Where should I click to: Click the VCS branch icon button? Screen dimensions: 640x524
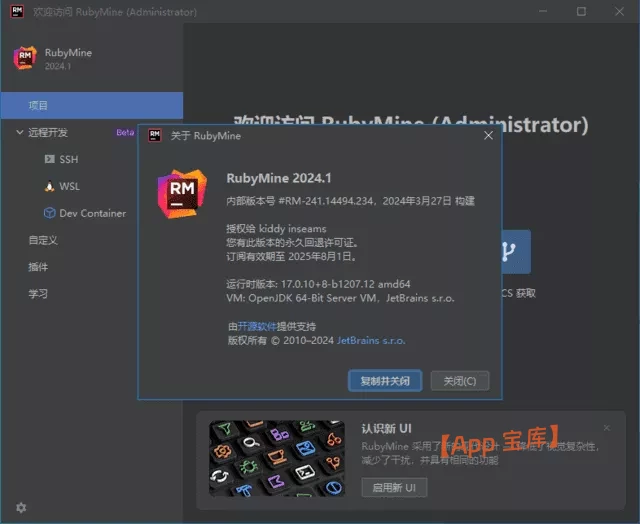516,252
